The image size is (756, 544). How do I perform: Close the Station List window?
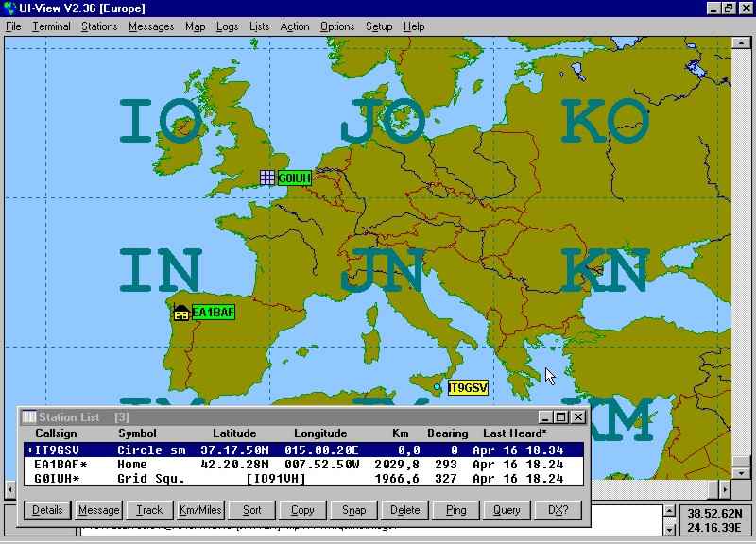pyautogui.click(x=578, y=416)
